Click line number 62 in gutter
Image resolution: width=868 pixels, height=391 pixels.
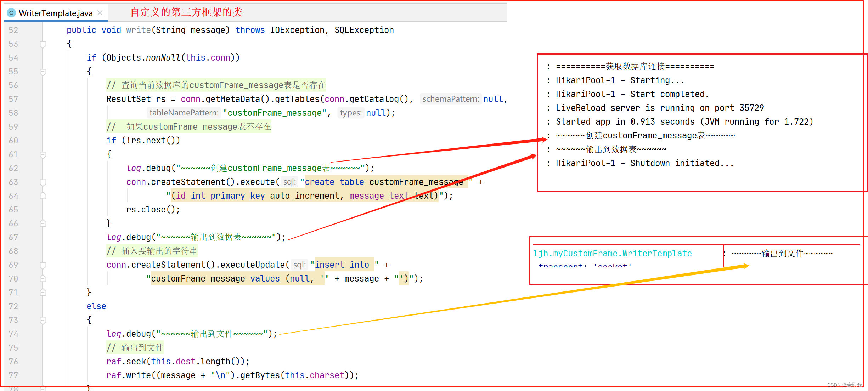13,168
